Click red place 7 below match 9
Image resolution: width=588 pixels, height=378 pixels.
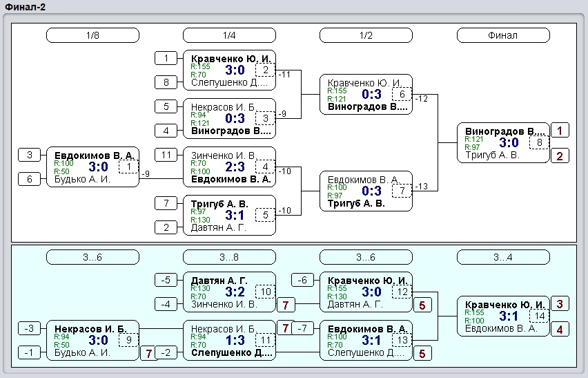click(x=149, y=354)
